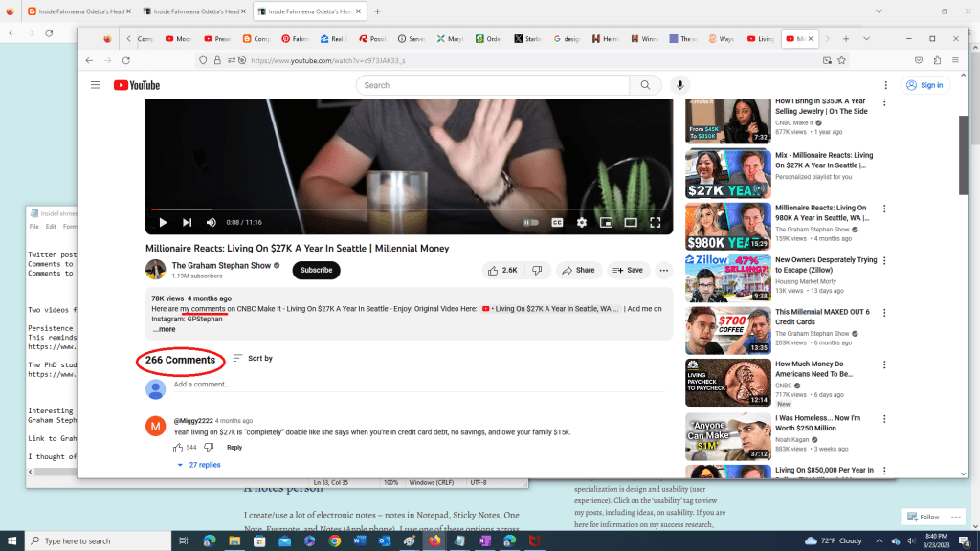Open the video in miniplayer

point(606,222)
